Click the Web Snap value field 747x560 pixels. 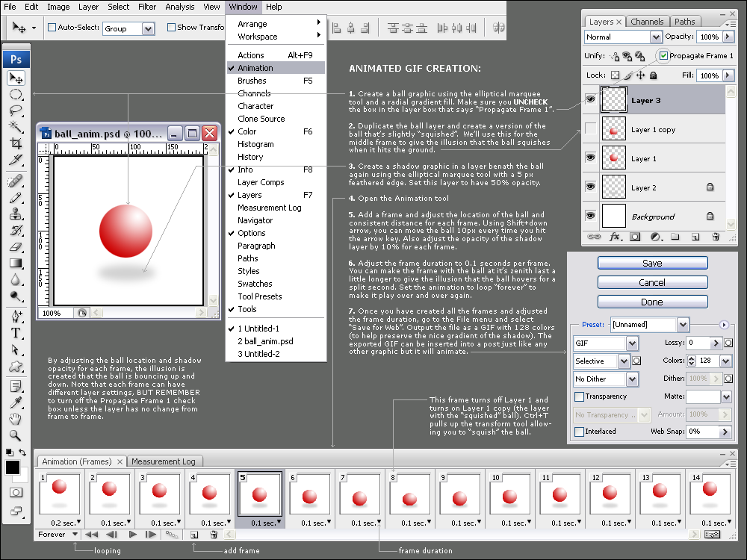[x=703, y=432]
